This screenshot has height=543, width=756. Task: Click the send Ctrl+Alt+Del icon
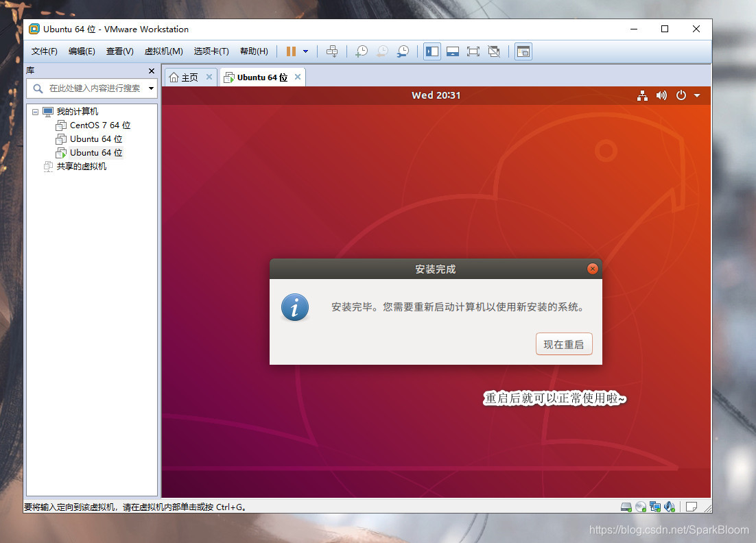pyautogui.click(x=332, y=51)
